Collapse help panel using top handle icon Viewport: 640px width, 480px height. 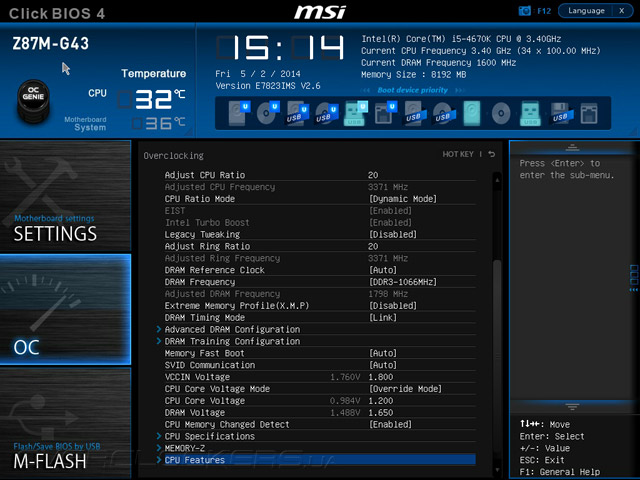coord(572,148)
